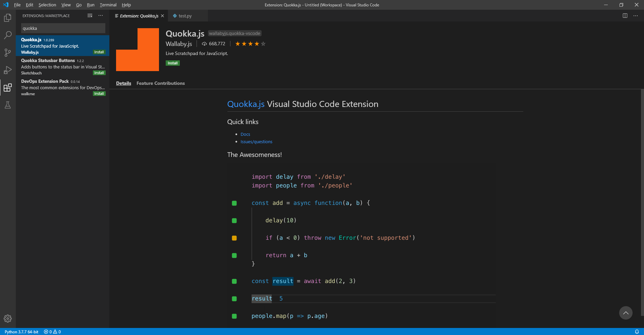644x335 pixels.
Task: Install Quokka.js from the detail page
Action: click(x=173, y=63)
